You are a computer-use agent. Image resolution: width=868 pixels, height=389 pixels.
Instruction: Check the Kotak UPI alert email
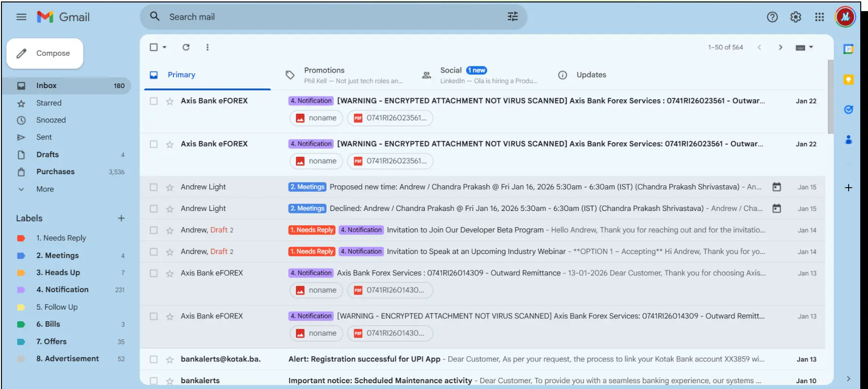tap(154, 359)
